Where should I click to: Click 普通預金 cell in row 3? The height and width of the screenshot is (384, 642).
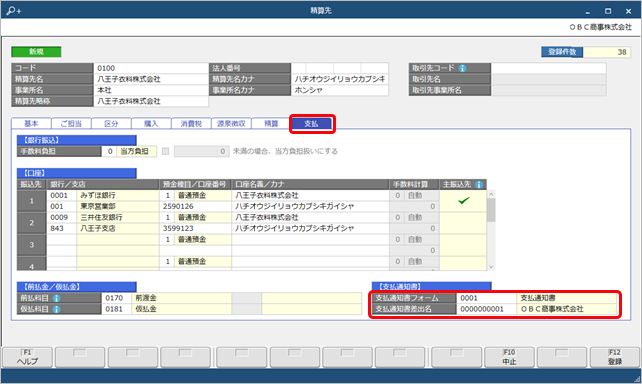pyautogui.click(x=203, y=239)
